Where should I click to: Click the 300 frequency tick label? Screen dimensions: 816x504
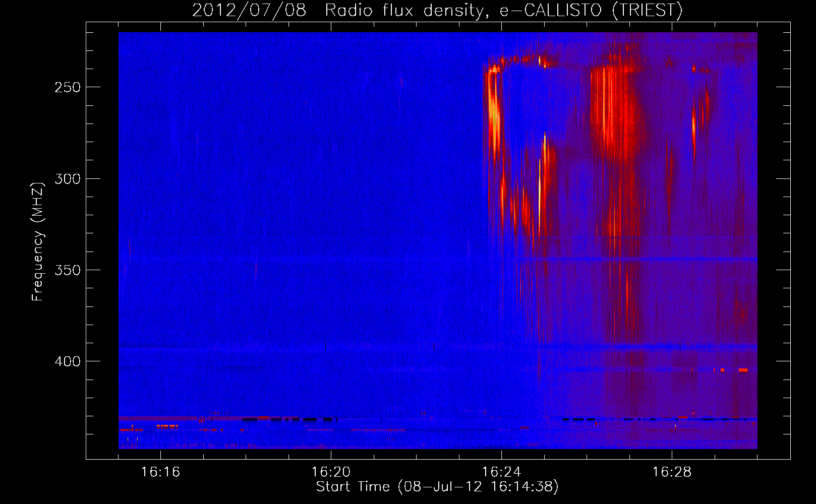pyautogui.click(x=68, y=179)
